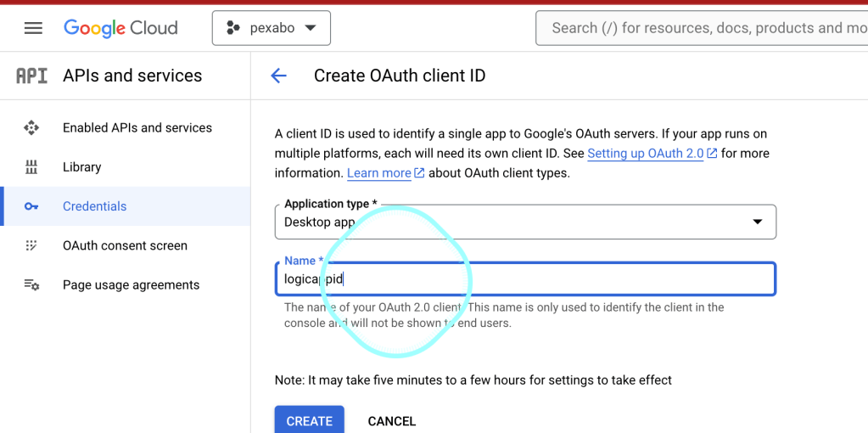Focus the resources search box
868x433 pixels.
pos(702,28)
